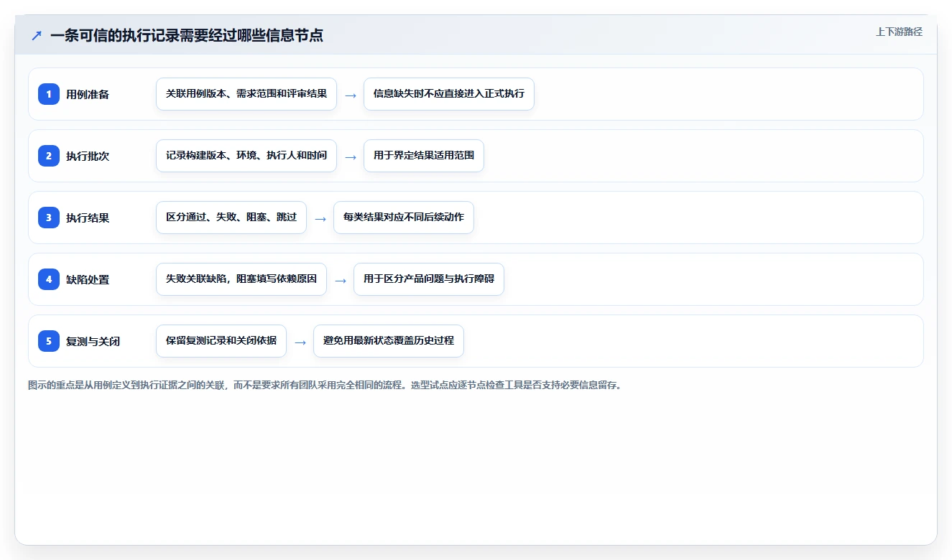Click the box 避免用最新状态覆盖历史过程
The height and width of the screenshot is (560, 952).
click(x=389, y=341)
